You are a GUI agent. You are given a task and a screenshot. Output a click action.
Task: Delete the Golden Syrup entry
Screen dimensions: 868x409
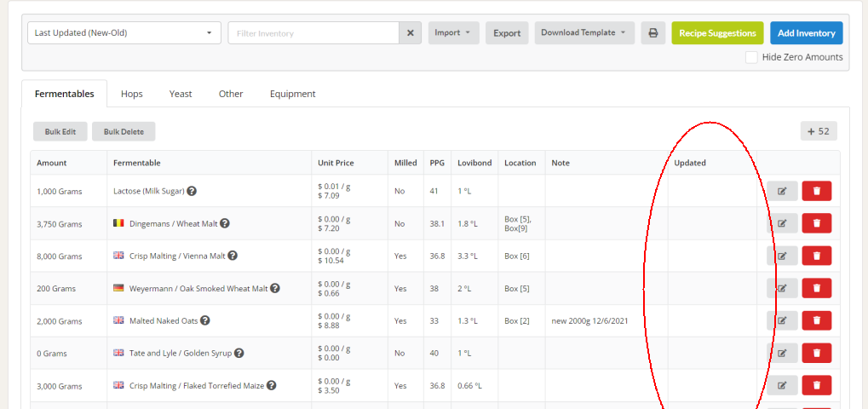point(817,353)
